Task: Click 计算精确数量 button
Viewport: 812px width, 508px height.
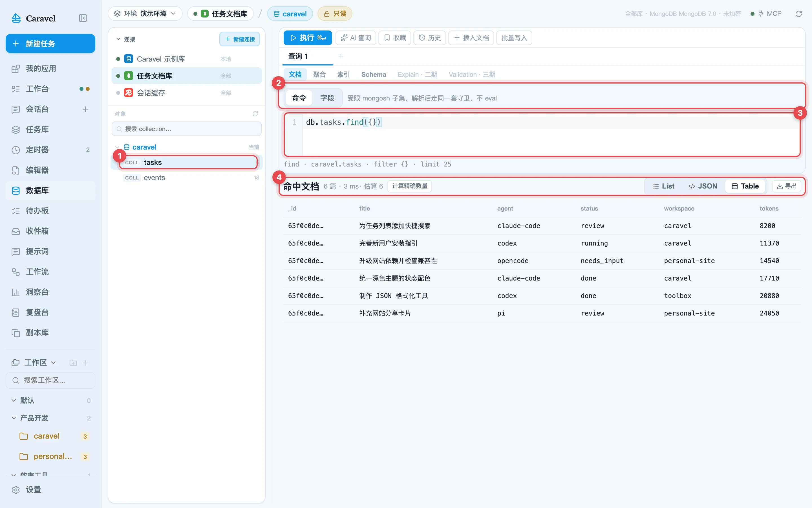Action: pyautogui.click(x=409, y=186)
